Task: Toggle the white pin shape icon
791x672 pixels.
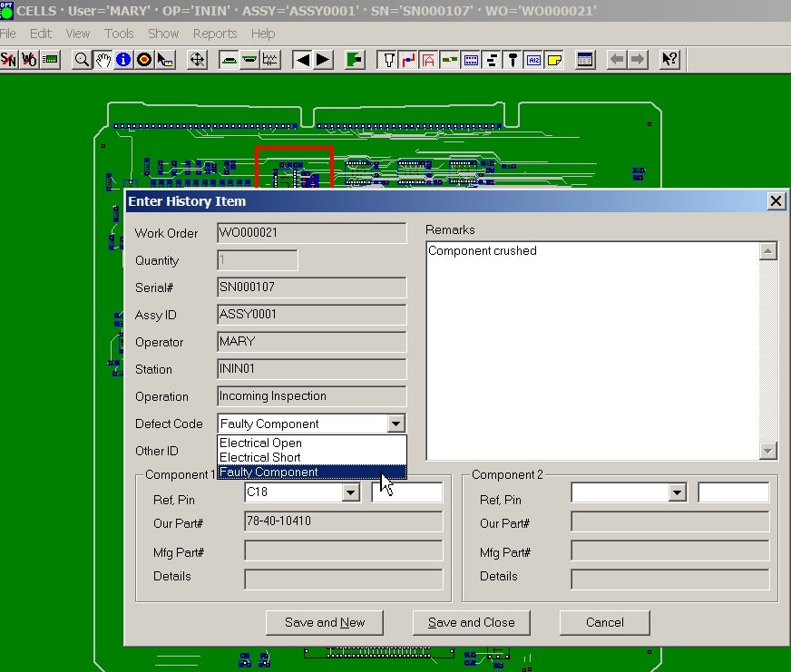Action: (387, 60)
